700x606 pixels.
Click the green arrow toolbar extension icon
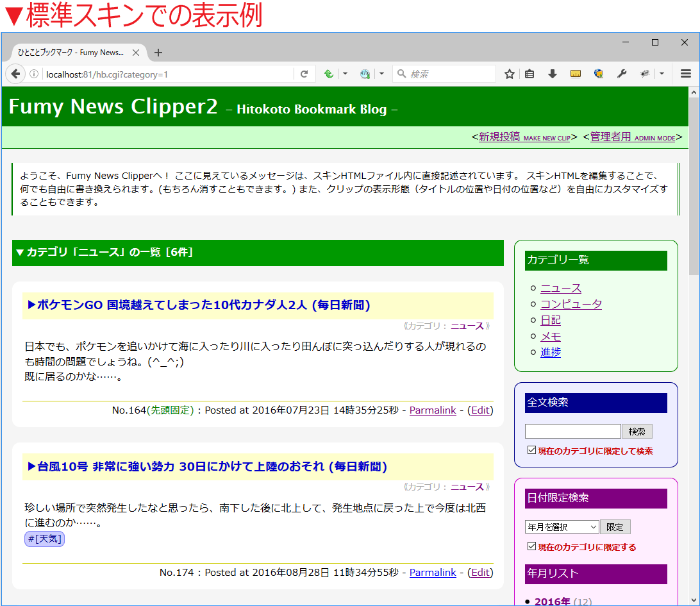coord(329,74)
